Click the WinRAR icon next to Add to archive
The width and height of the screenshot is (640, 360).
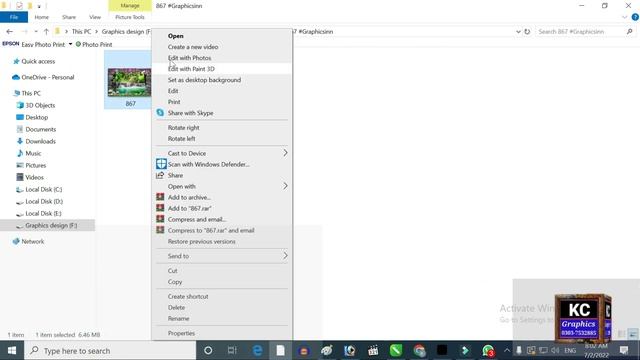[160, 197]
